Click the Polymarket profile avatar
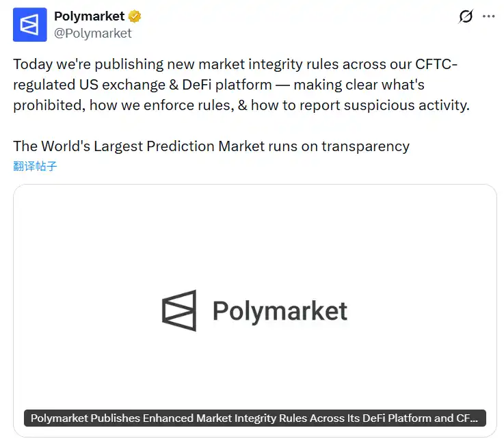 pyautogui.click(x=30, y=25)
